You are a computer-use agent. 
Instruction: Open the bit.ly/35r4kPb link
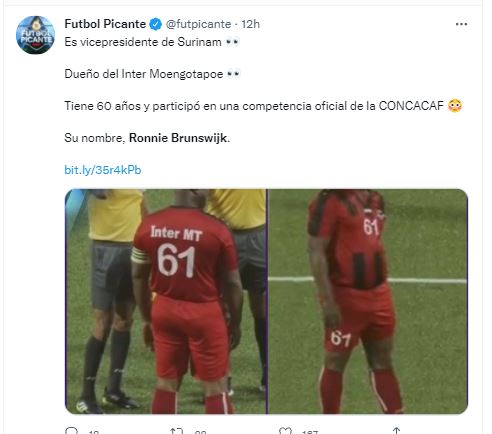(x=103, y=170)
